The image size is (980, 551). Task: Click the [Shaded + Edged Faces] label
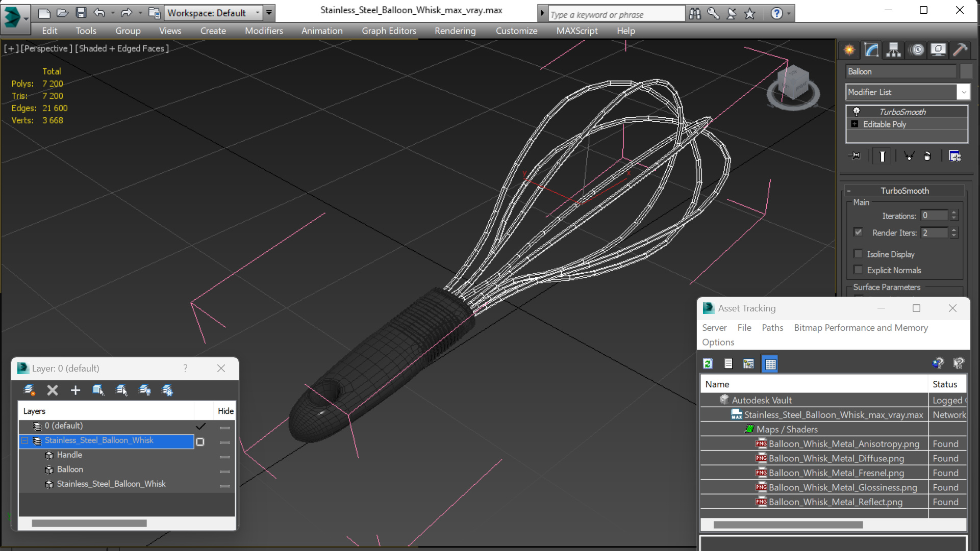coord(122,48)
